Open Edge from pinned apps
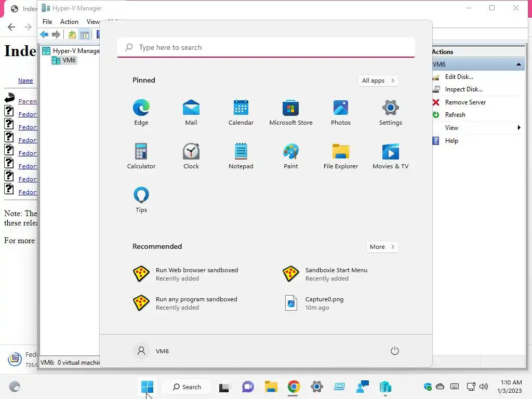The width and height of the screenshot is (532, 399). (141, 112)
